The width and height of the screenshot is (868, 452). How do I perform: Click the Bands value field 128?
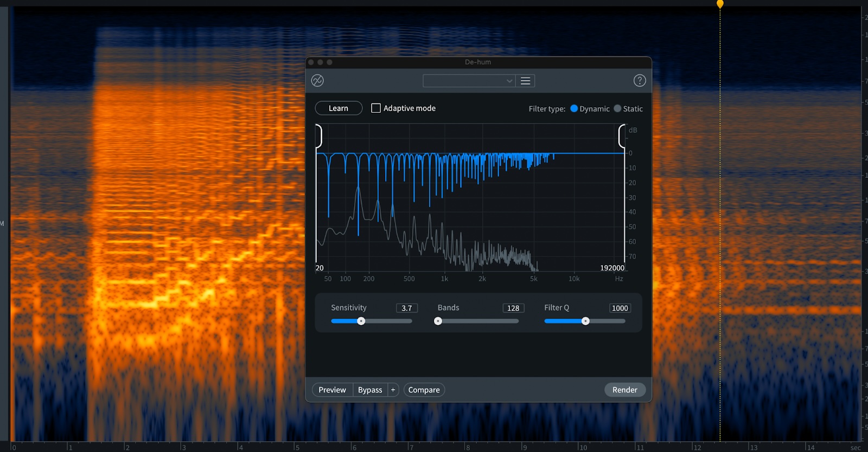[513, 308]
